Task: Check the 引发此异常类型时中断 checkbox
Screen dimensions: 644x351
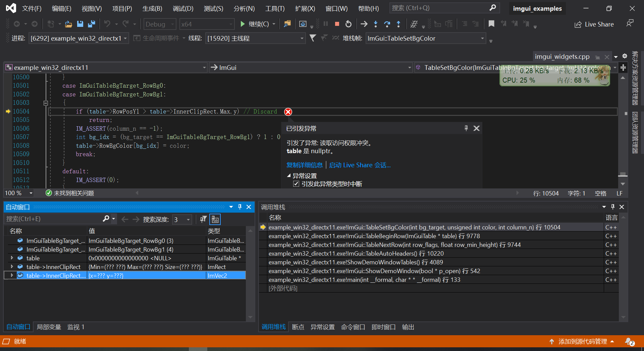Action: tap(296, 183)
